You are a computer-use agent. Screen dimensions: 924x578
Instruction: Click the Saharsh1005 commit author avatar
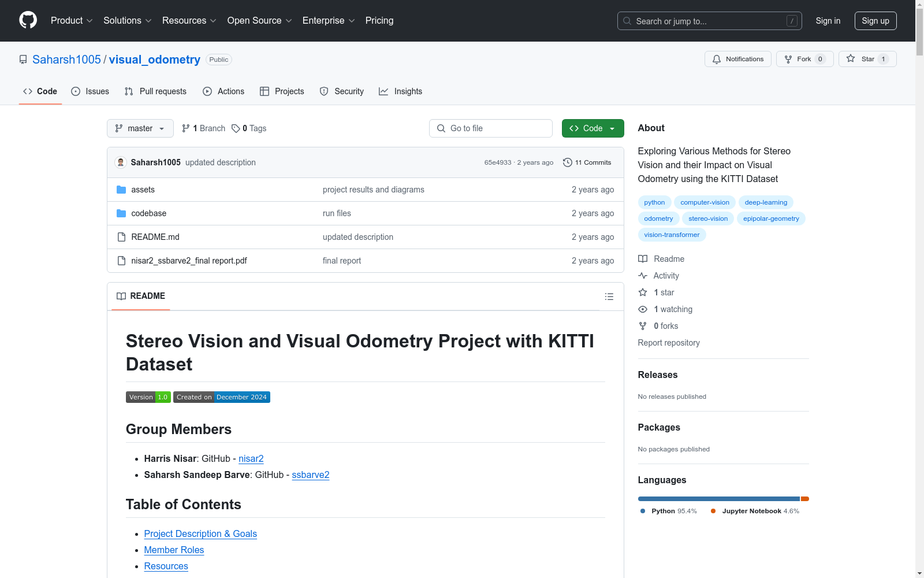[x=121, y=162]
